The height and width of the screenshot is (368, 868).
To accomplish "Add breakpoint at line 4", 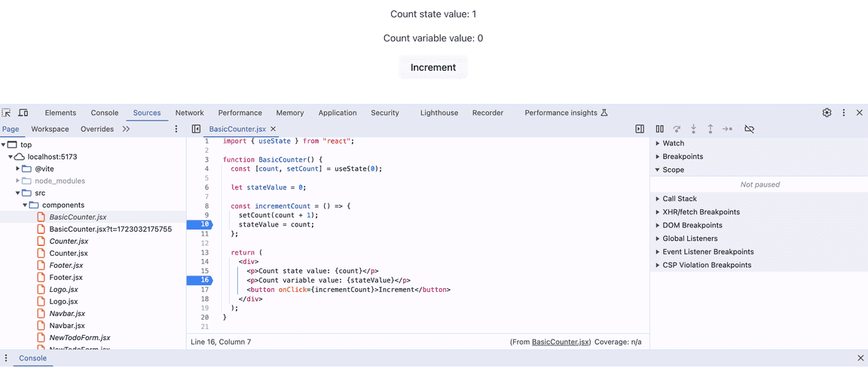I will click(x=206, y=169).
